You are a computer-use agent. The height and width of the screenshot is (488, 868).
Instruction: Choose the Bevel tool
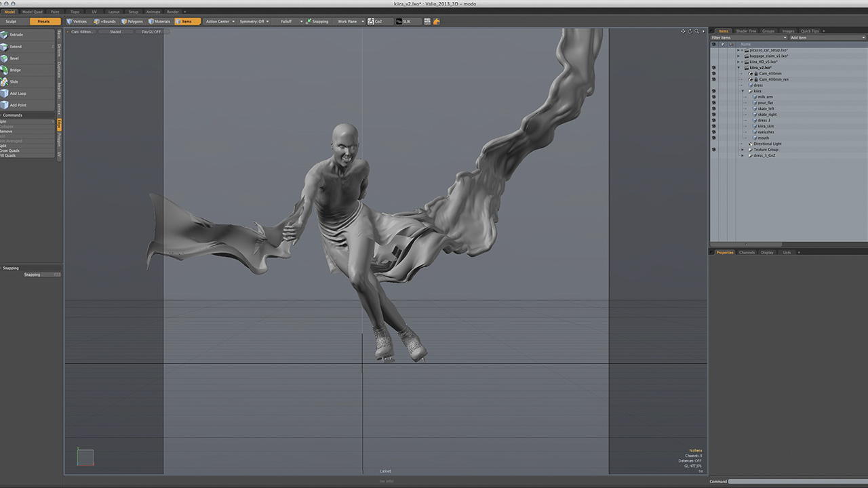click(27, 58)
